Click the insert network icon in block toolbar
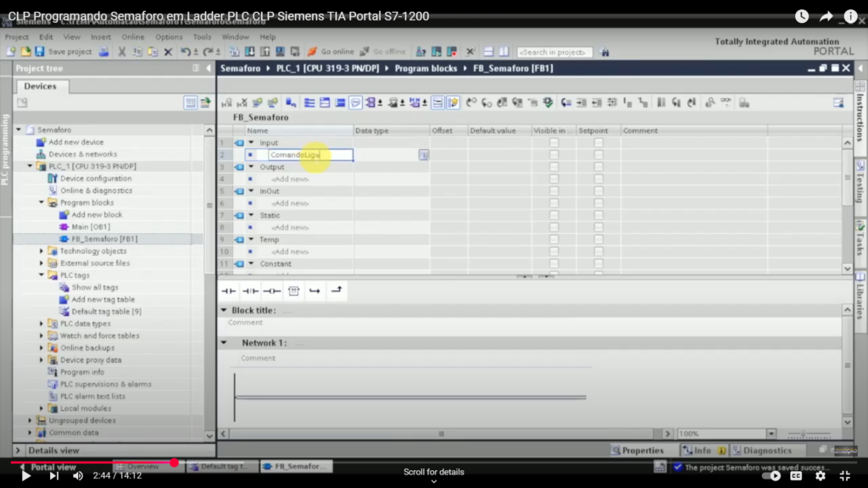This screenshot has height=488, width=868. pos(227,103)
